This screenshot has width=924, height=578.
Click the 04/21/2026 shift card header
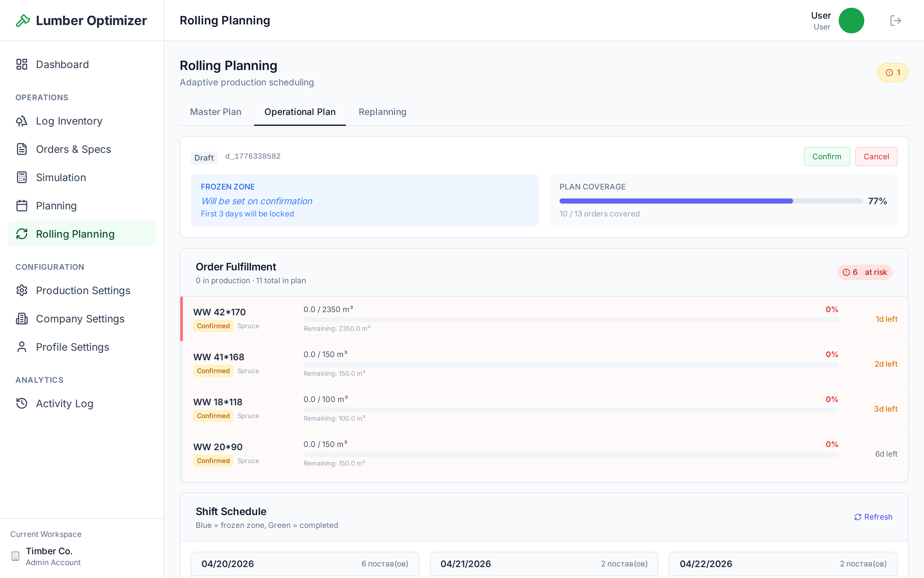tap(544, 564)
